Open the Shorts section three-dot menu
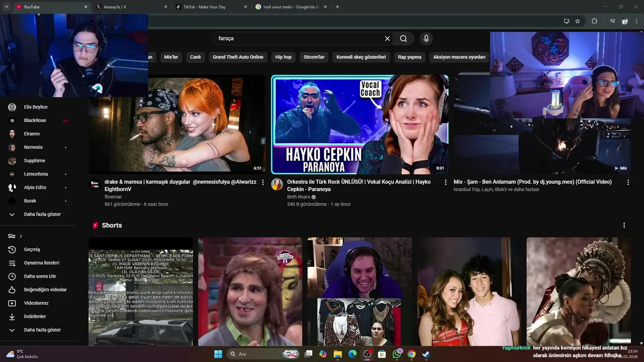This screenshot has width=644, height=362. pyautogui.click(x=624, y=226)
